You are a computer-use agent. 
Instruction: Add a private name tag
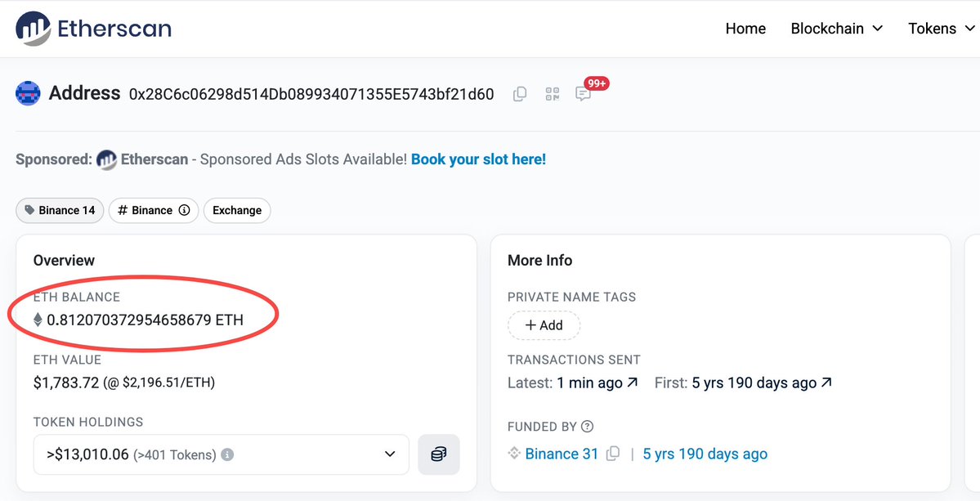pyautogui.click(x=544, y=325)
